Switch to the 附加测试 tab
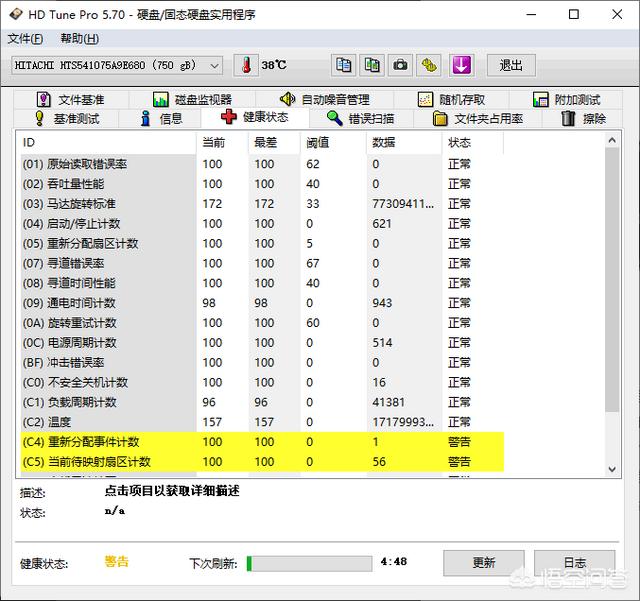Image resolution: width=640 pixels, height=601 pixels. (x=566, y=100)
